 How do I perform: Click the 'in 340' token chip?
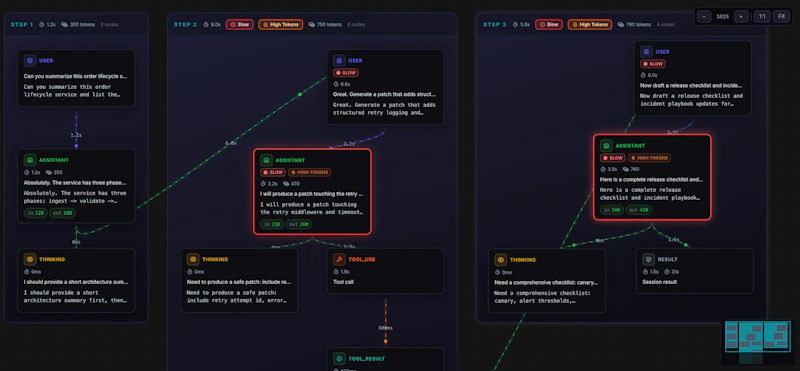point(612,210)
